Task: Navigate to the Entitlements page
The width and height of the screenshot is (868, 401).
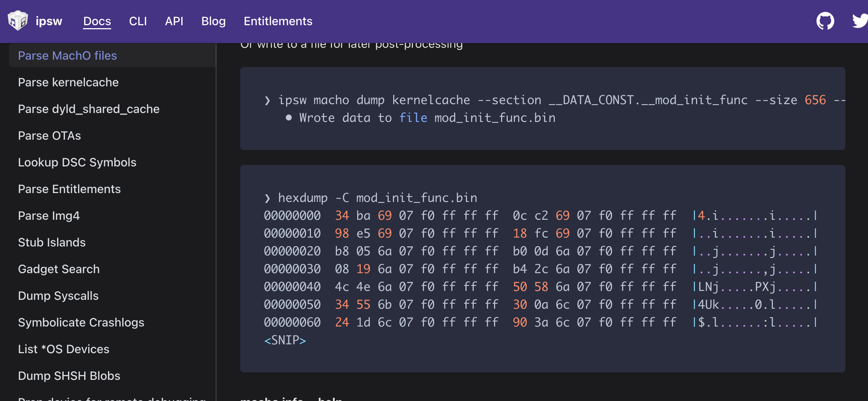Action: 278,21
